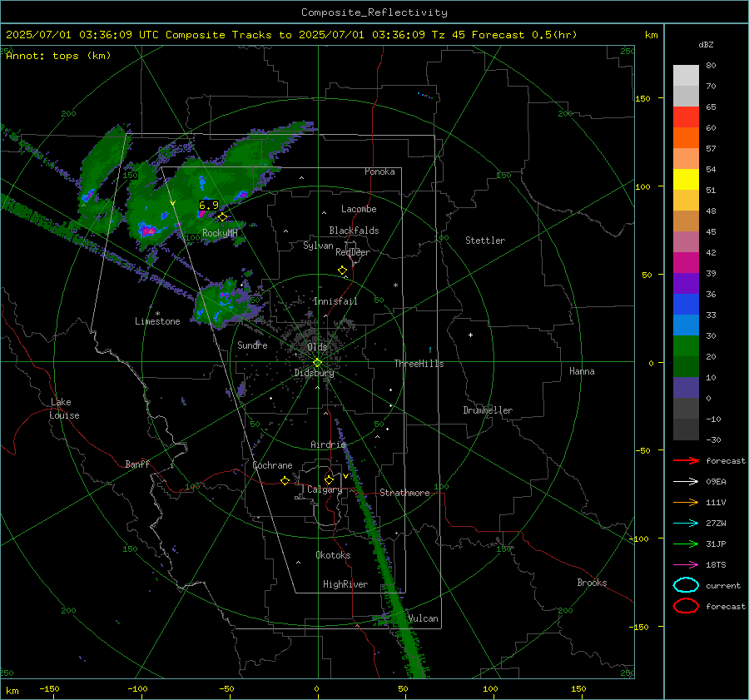Viewport: 749px width, 700px height.
Task: Click the Okotoks label
Action: (333, 555)
